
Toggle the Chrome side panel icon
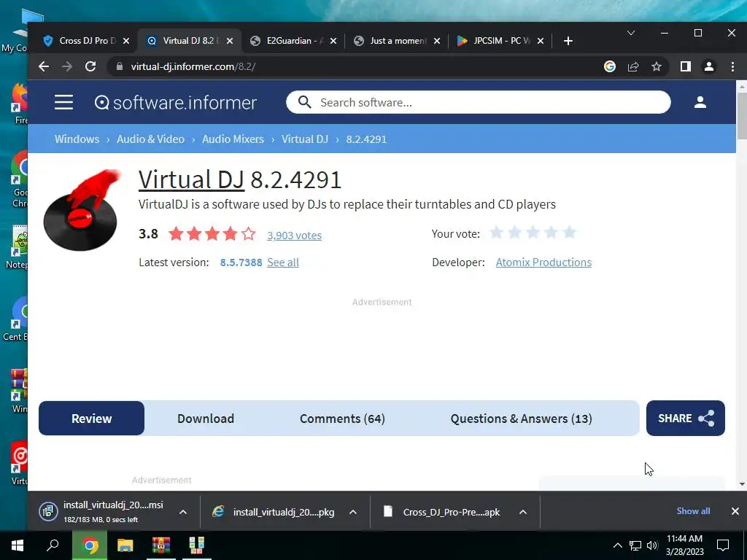pyautogui.click(x=685, y=66)
